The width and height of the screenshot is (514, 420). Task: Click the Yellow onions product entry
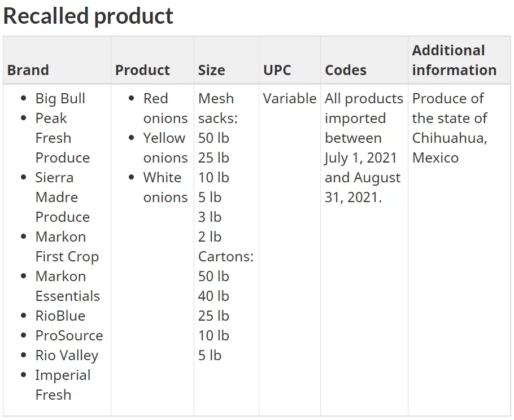[165, 148]
